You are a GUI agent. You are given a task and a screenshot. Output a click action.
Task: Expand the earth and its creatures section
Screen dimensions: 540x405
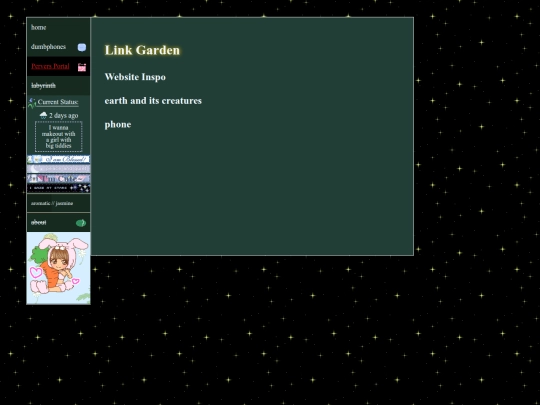(153, 101)
